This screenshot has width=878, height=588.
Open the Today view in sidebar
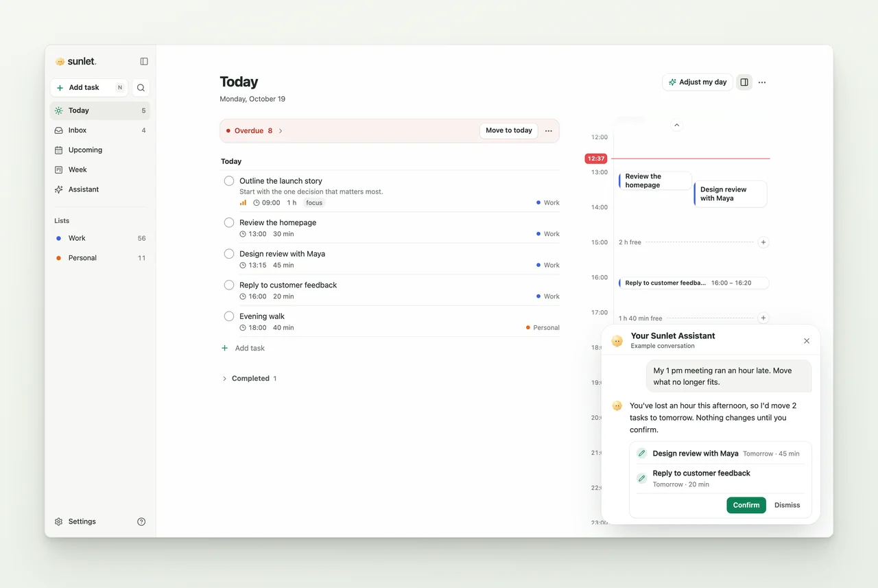(100, 110)
